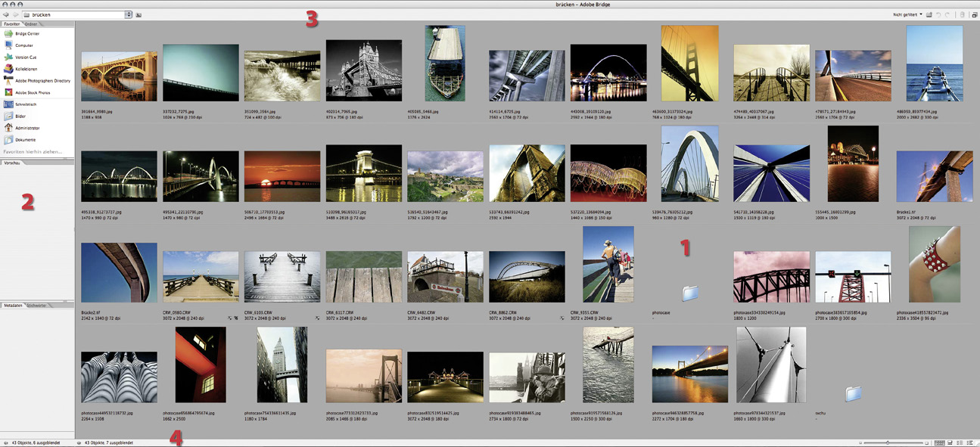Viewport: 980px width, 447px height.
Task: Open the photocase folder
Action: pos(692,293)
